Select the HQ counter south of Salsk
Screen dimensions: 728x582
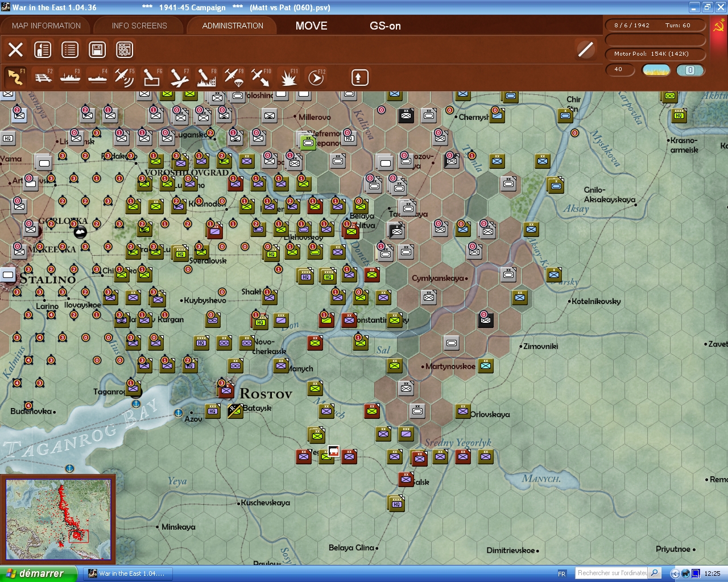396,503
